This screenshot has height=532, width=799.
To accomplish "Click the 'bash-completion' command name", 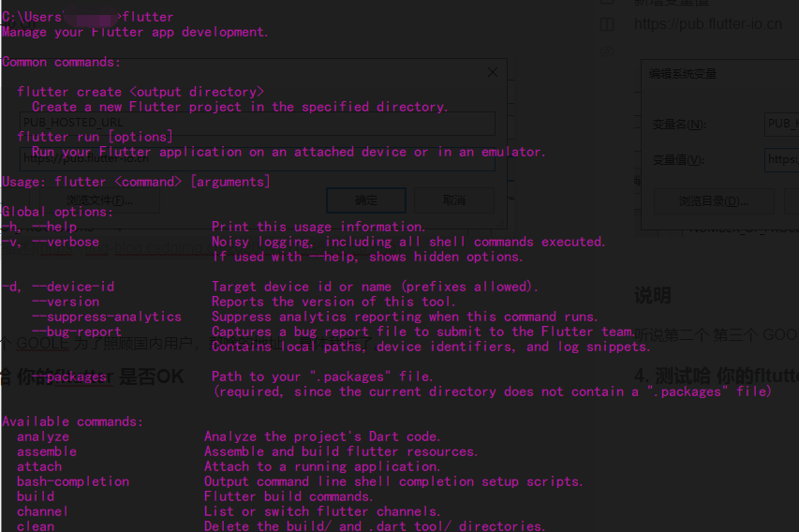I will click(73, 481).
